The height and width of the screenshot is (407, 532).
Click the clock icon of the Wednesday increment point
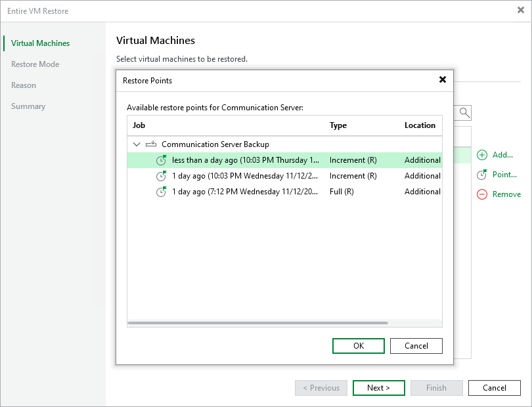point(162,176)
